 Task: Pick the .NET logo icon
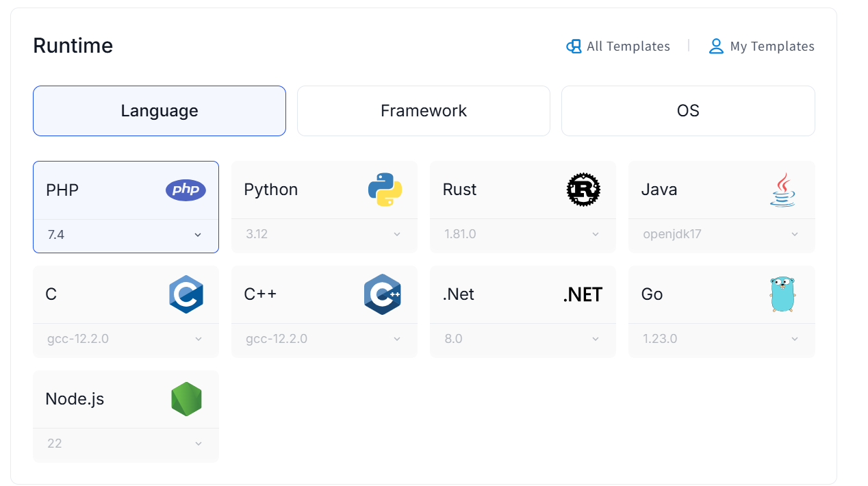point(583,294)
